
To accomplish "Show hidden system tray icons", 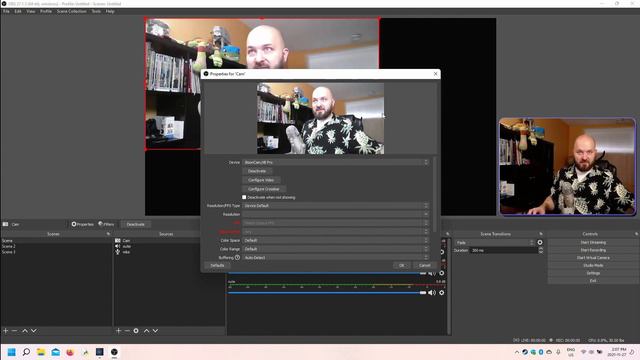I will pos(517,352).
